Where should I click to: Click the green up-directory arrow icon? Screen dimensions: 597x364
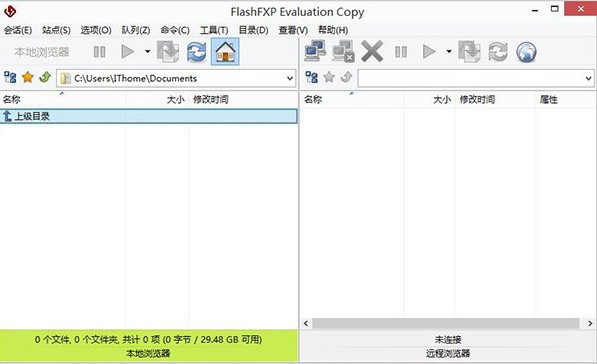point(45,77)
